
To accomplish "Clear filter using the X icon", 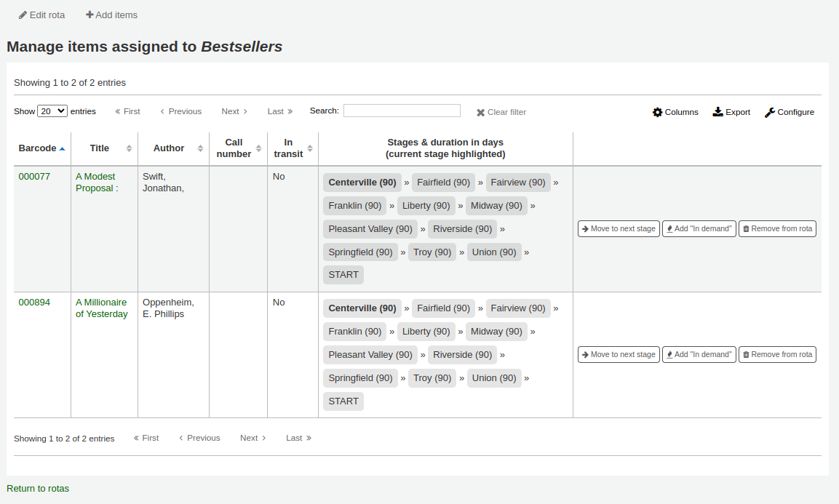I will pos(480,113).
